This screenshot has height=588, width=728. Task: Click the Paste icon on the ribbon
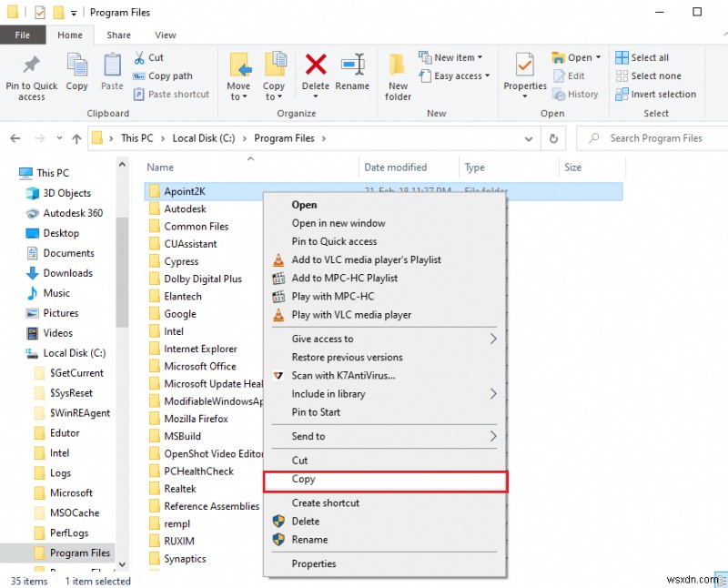tap(112, 75)
